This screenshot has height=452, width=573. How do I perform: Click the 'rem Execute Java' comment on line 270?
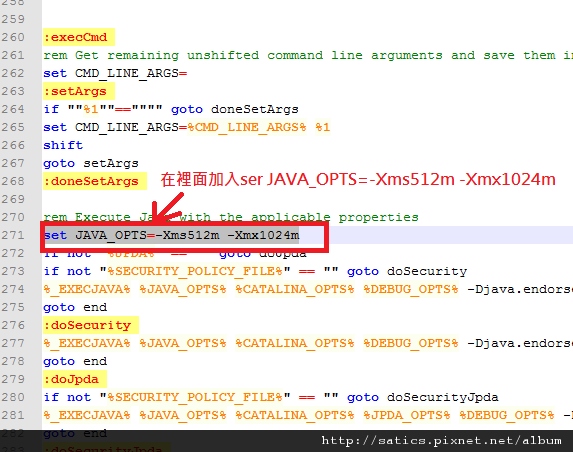tap(231, 217)
